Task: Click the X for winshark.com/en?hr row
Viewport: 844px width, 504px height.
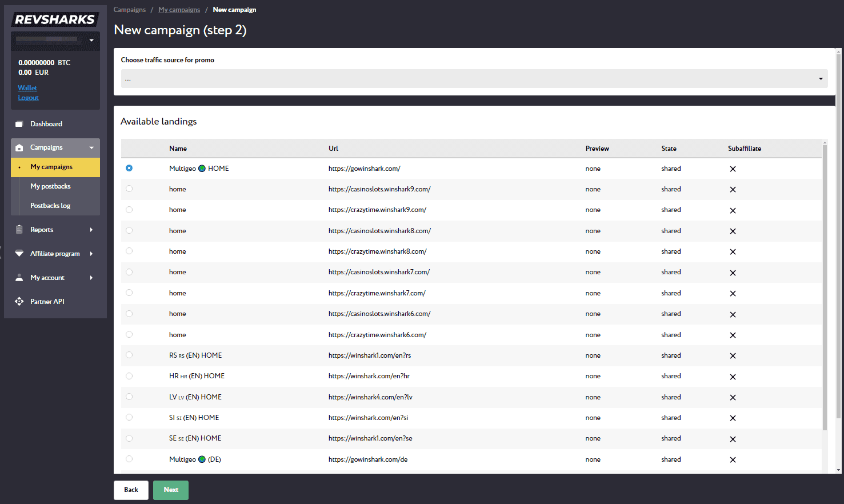Action: pyautogui.click(x=733, y=377)
